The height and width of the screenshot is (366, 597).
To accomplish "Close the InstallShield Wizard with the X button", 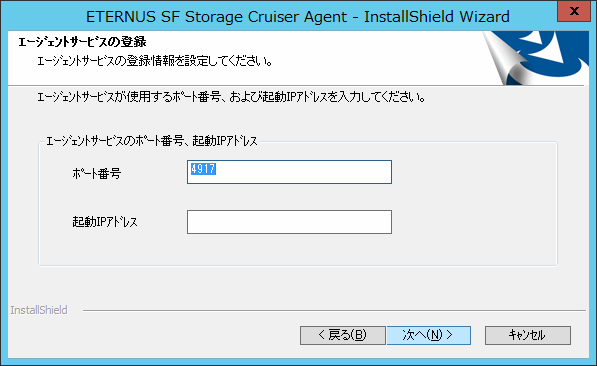I will click(x=573, y=11).
